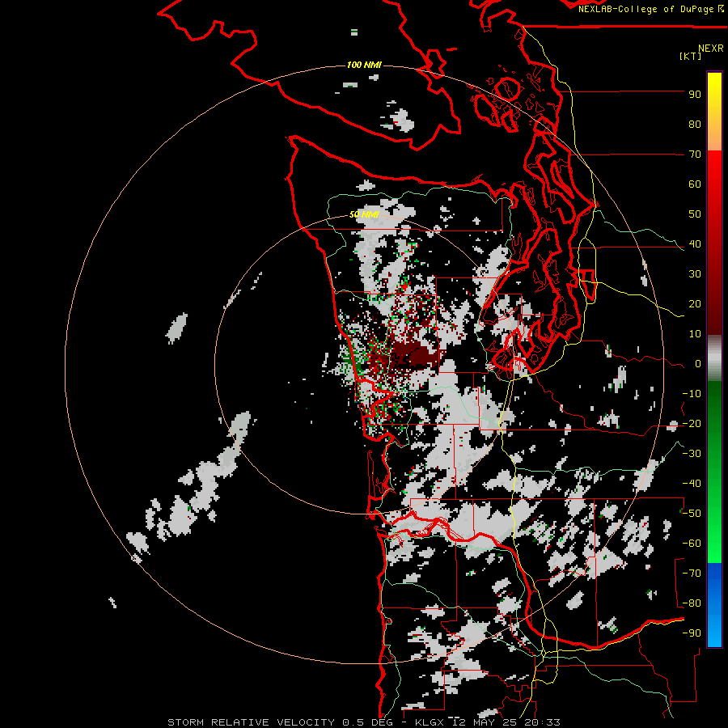Image resolution: width=728 pixels, height=728 pixels.
Task: Pick the gray zero-velocity segment of color bar
Action: pos(714,358)
